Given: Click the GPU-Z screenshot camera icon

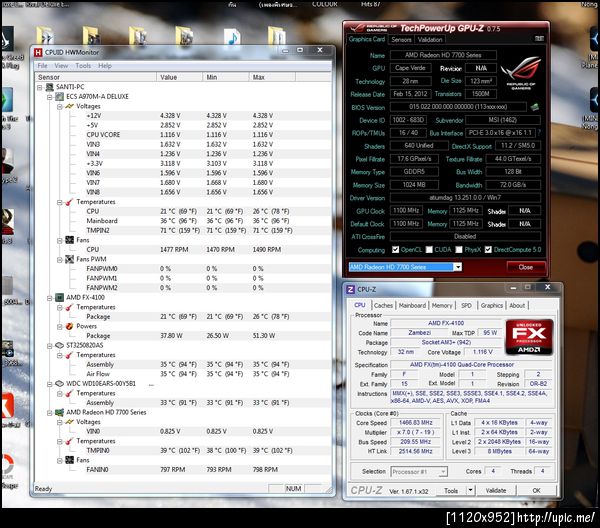Looking at the screenshot, I should click(x=539, y=39).
